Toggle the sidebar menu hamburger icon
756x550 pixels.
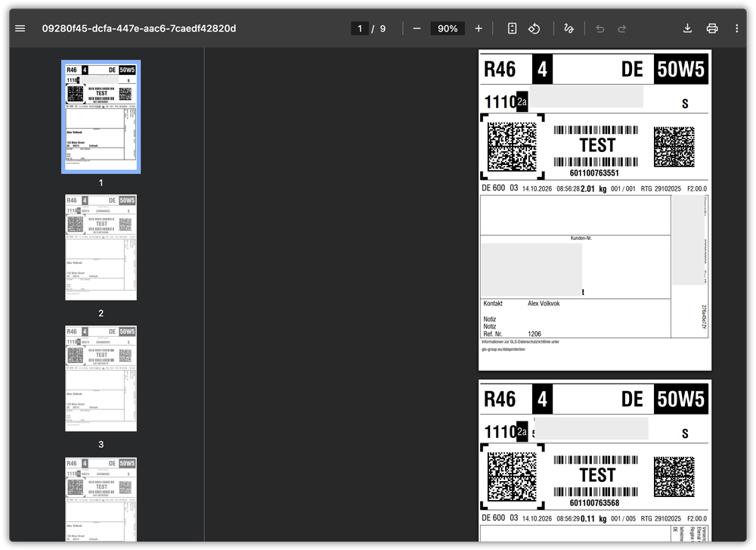tap(20, 29)
